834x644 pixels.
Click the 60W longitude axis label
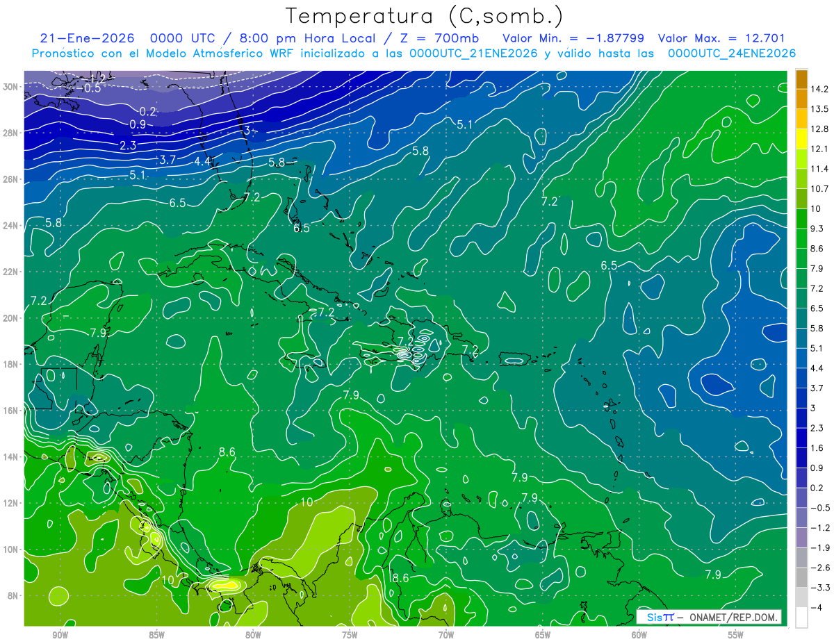point(639,635)
